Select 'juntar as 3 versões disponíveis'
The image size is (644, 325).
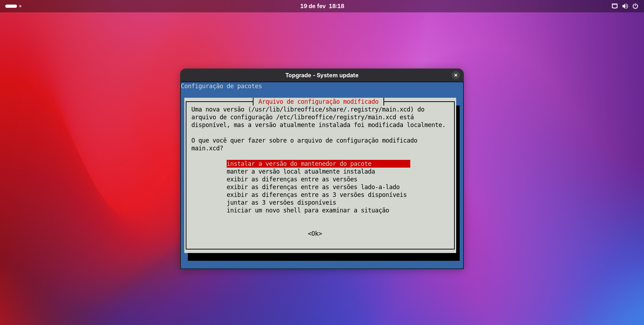281,203
